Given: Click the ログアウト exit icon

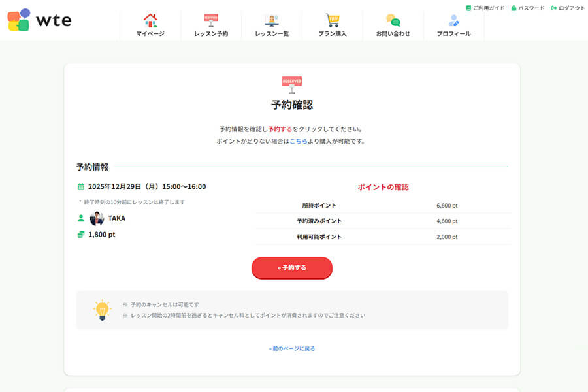Looking at the screenshot, I should tap(553, 8).
